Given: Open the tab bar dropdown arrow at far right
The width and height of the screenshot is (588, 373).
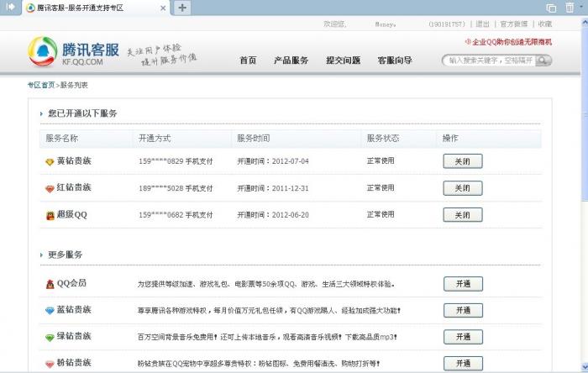Looking at the screenshot, I should pyautogui.click(x=581, y=7).
